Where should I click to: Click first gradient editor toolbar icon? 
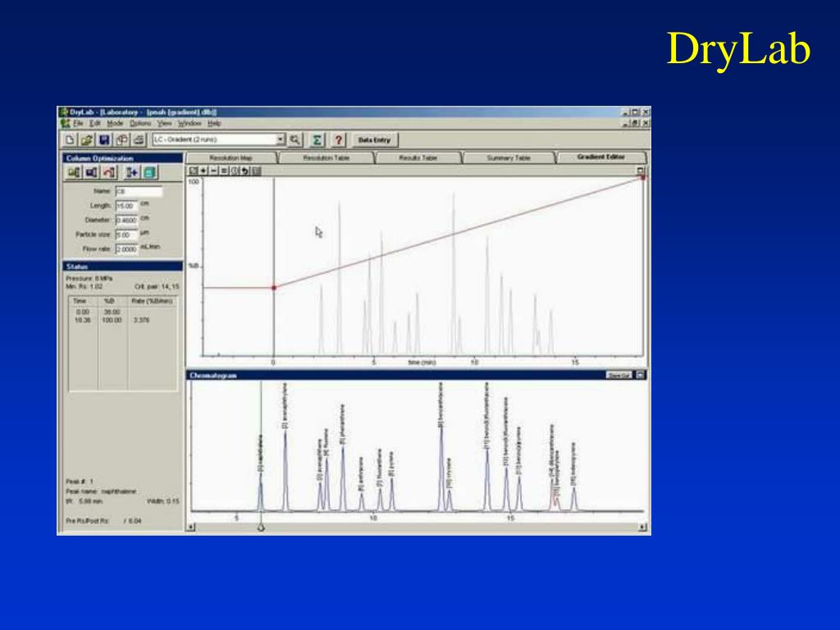[194, 171]
